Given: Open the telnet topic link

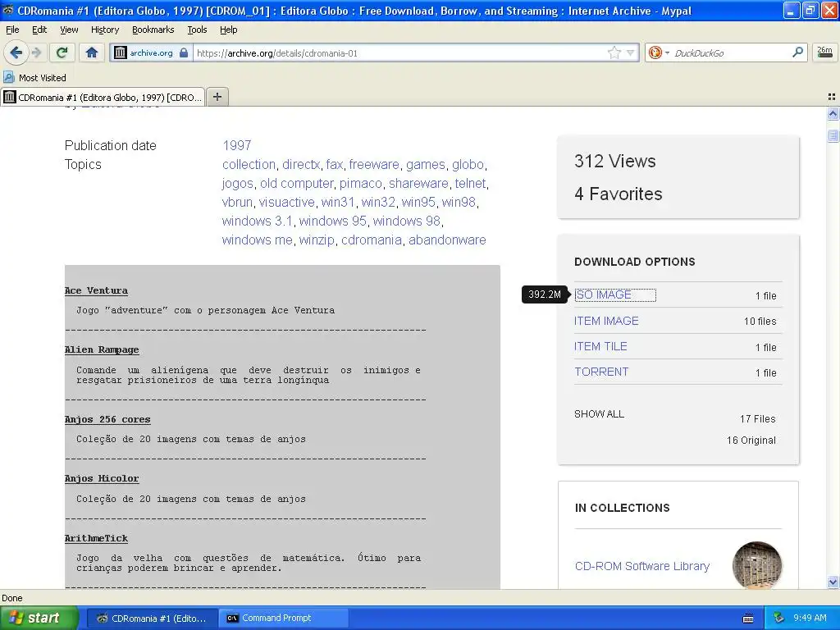Looking at the screenshot, I should pos(470,183).
